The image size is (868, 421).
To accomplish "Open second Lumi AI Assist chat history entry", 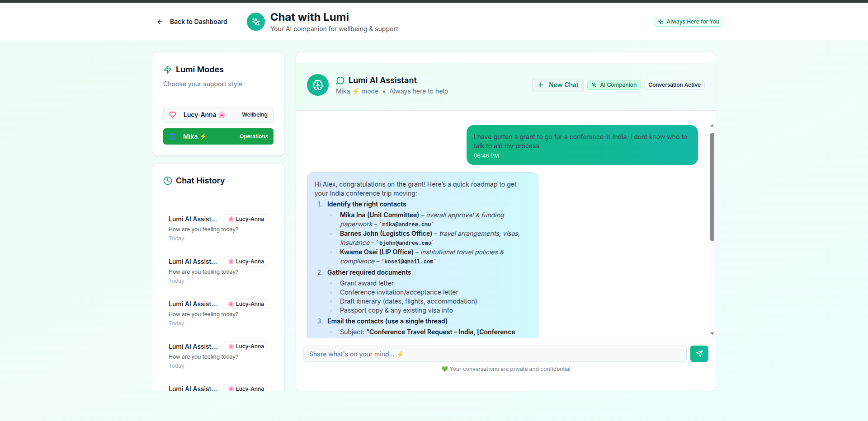I will 218,271.
